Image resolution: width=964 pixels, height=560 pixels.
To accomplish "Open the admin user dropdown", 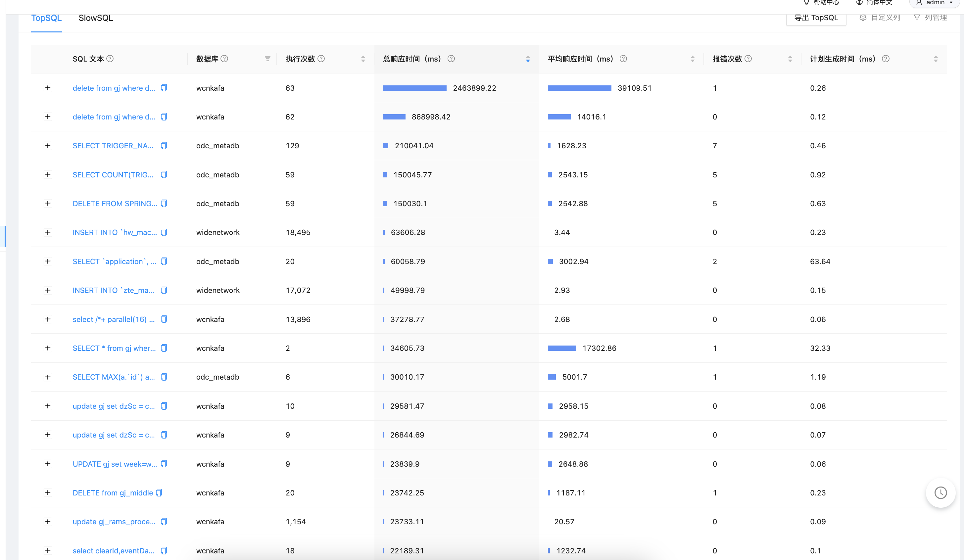I will pos(935,3).
